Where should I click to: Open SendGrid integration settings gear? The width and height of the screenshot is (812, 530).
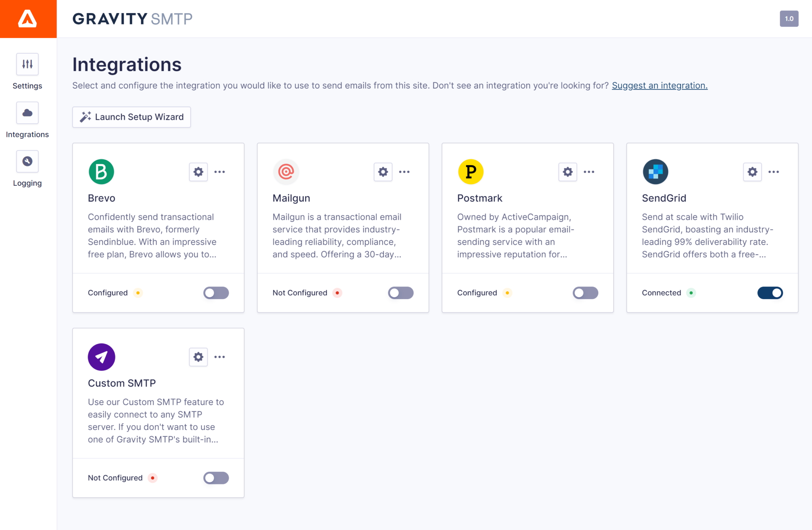coord(752,172)
